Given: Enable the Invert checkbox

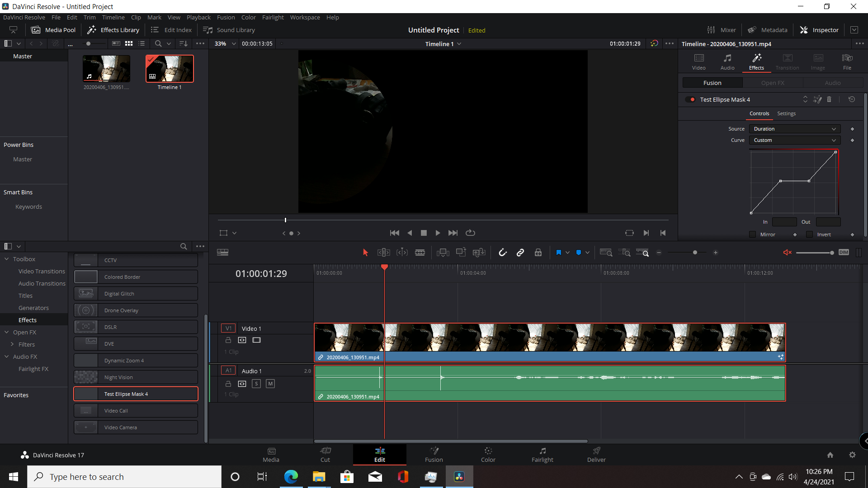Looking at the screenshot, I should coord(809,235).
